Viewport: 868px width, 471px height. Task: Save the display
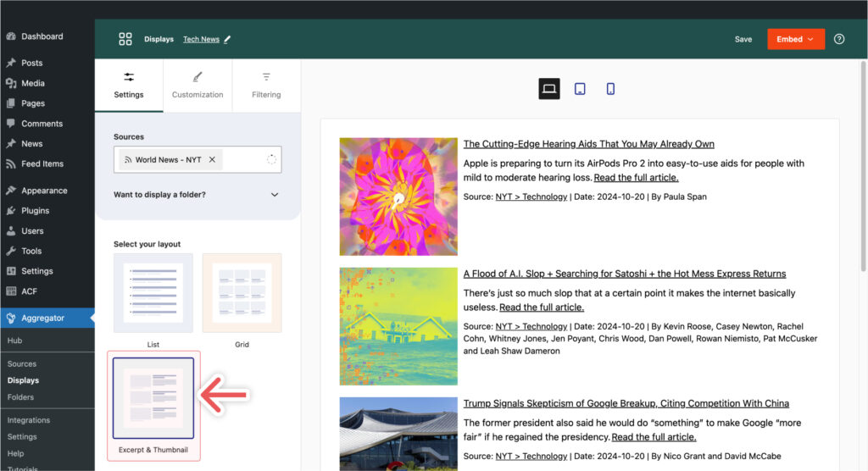743,39
